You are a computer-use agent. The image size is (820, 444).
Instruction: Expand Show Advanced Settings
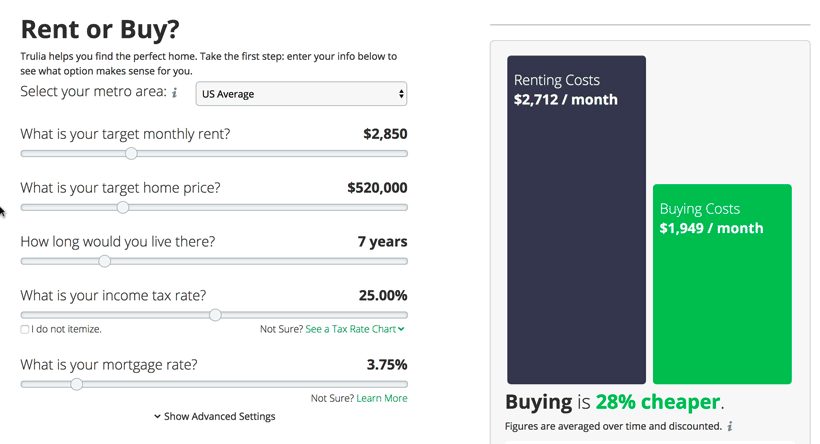(214, 416)
